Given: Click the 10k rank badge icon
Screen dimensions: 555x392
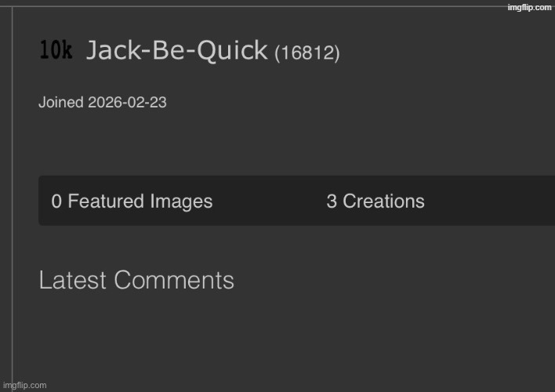Looking at the screenshot, I should point(56,51).
